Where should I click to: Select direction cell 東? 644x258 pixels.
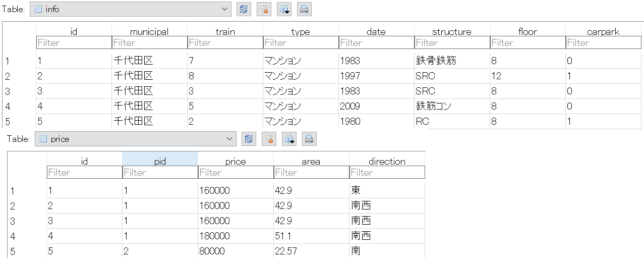(387, 191)
